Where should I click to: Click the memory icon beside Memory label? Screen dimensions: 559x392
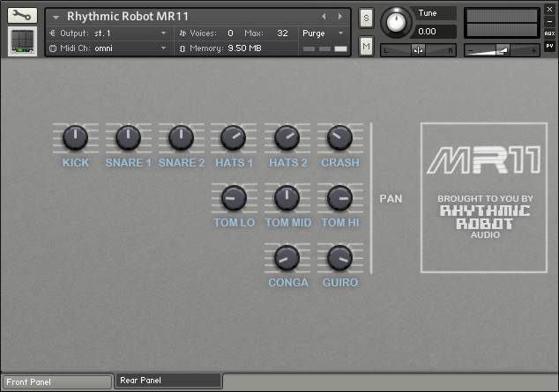coord(183,48)
